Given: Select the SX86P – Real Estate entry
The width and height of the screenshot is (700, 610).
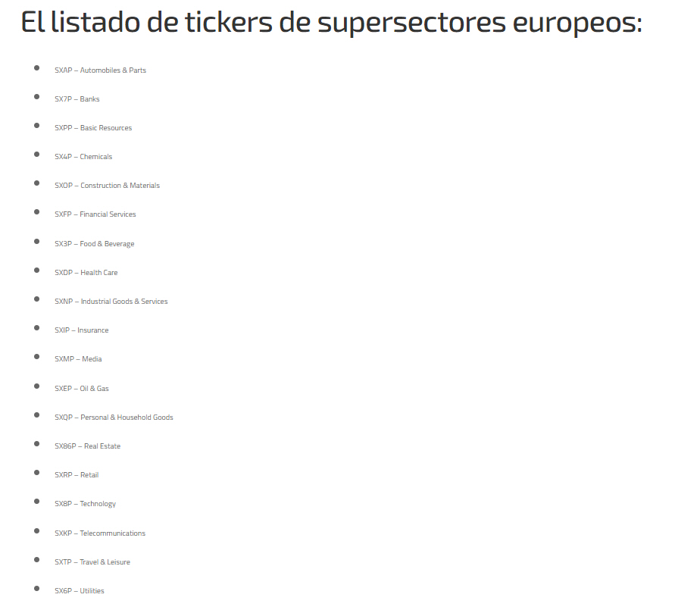Looking at the screenshot, I should [87, 446].
